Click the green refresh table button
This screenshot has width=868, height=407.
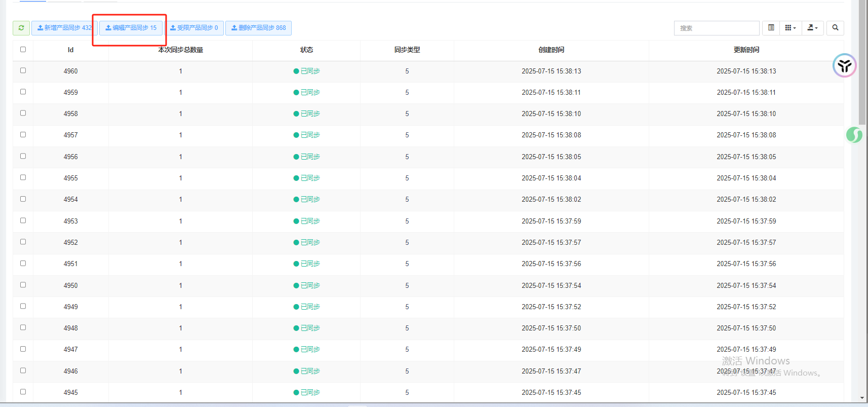(21, 28)
